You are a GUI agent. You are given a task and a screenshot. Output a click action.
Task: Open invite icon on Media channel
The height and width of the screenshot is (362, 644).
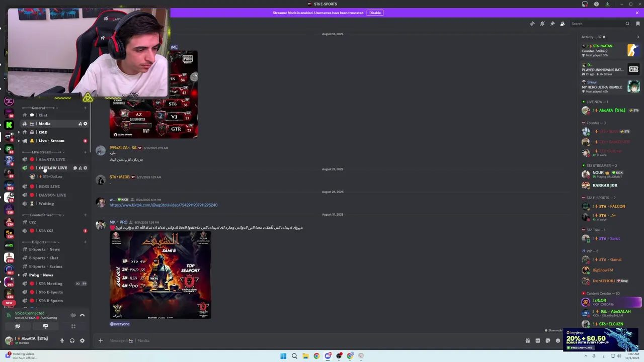[x=80, y=124]
